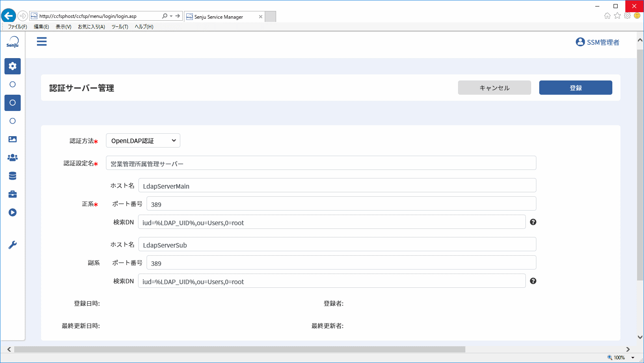Click the 認証設定名 input field

(321, 163)
